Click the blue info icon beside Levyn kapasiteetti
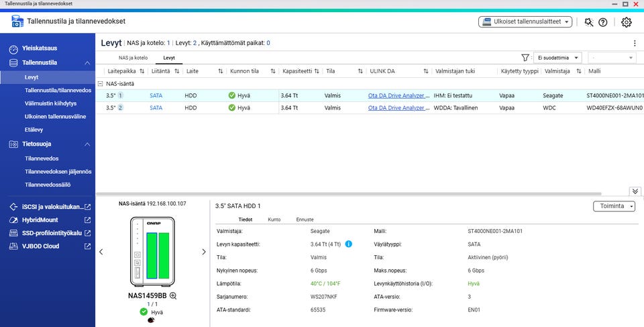644x327 pixels. (x=348, y=244)
